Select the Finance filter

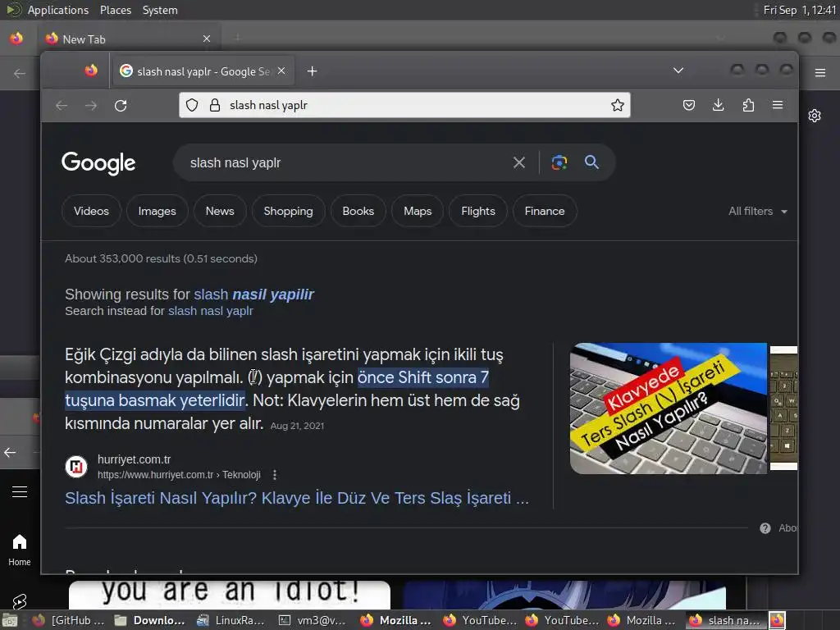tap(545, 211)
